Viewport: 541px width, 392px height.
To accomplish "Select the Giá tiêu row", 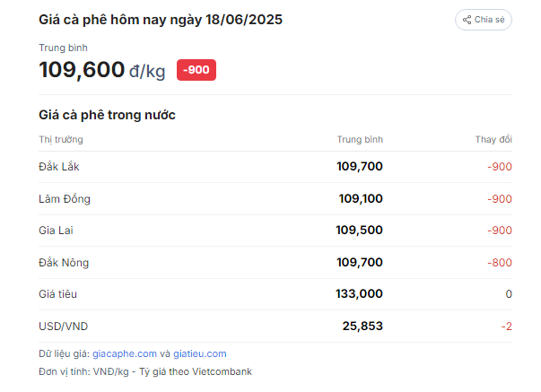I will tap(275, 294).
